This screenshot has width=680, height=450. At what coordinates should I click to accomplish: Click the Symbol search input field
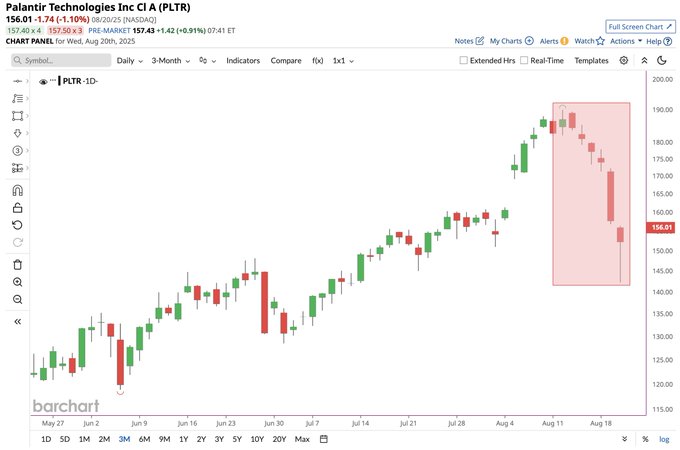(61, 60)
